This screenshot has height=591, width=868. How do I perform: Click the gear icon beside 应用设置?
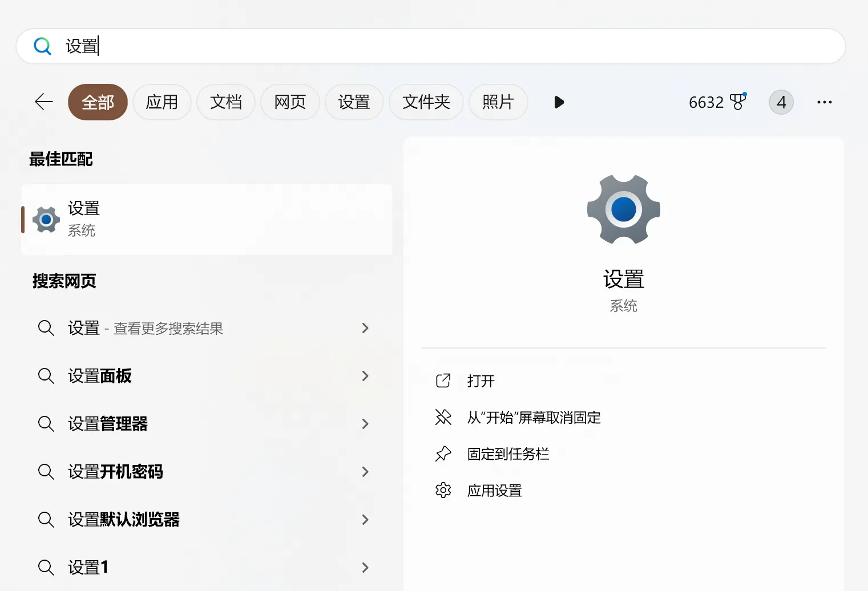point(443,490)
